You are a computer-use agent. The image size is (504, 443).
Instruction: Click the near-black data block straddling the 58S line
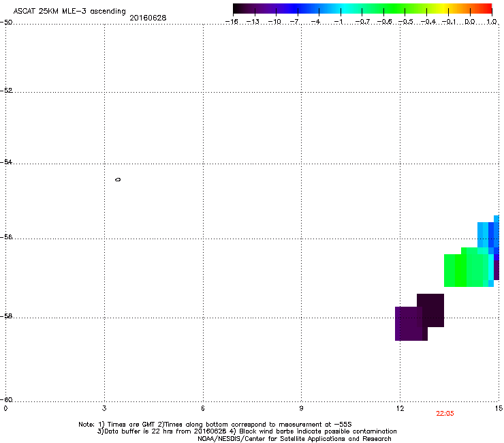430,310
